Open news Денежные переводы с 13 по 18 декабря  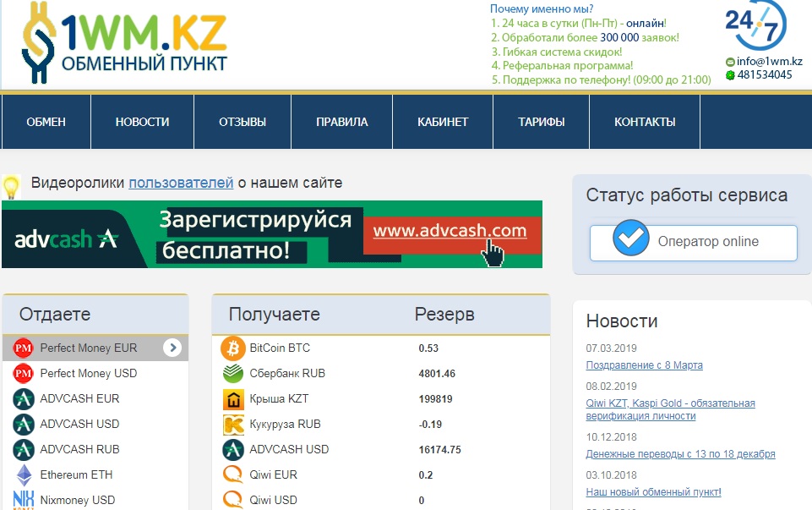(x=680, y=454)
